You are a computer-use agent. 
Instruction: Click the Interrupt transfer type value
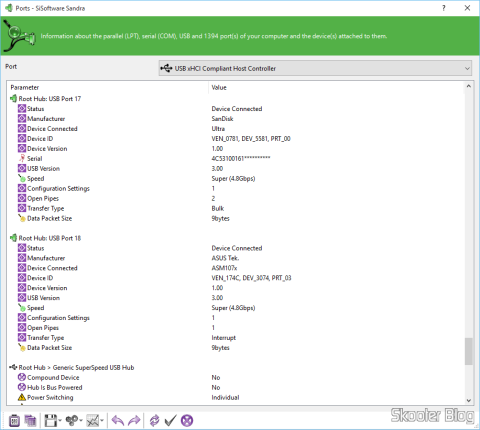click(x=224, y=338)
